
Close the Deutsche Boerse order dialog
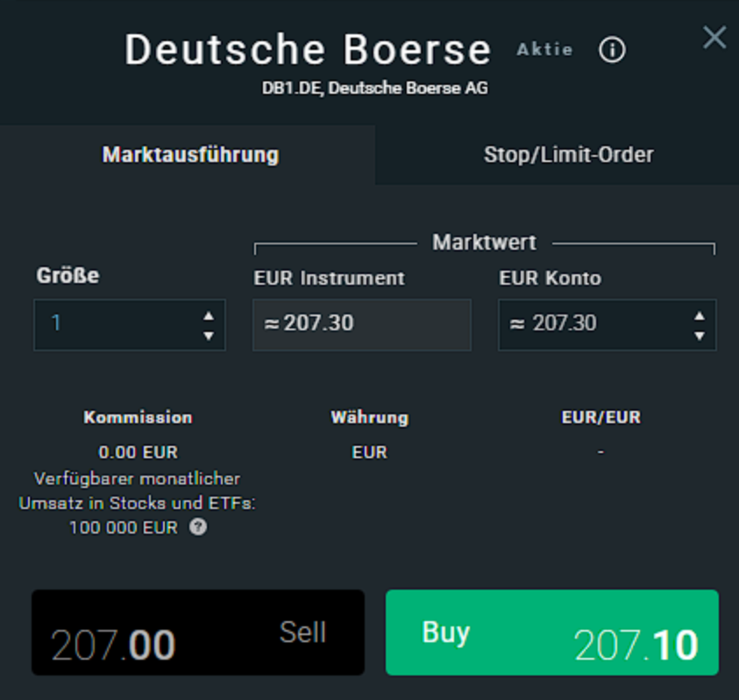click(714, 37)
